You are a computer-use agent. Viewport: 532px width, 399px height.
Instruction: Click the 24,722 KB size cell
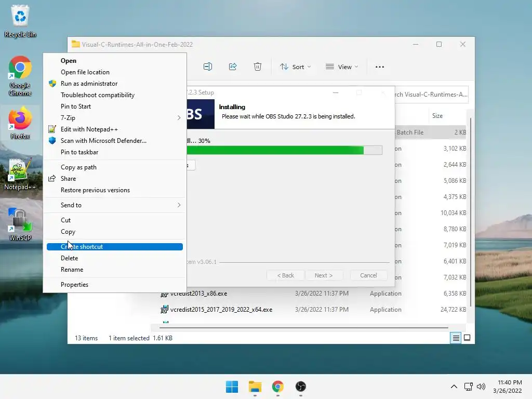(x=453, y=310)
